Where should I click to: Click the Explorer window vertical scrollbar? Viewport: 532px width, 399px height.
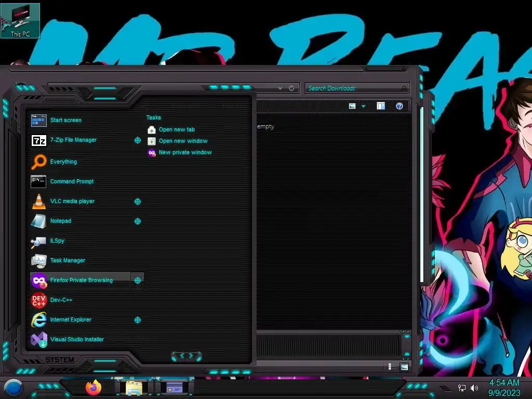click(x=422, y=195)
